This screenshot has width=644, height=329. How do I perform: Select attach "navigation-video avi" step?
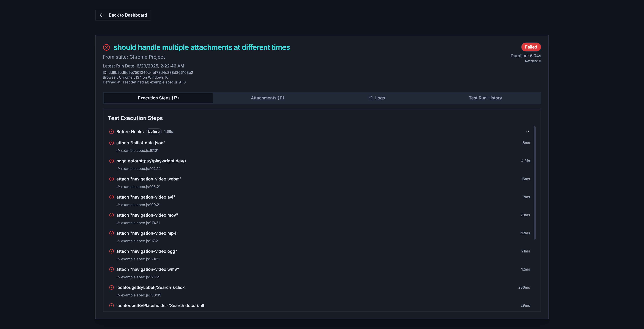145,197
